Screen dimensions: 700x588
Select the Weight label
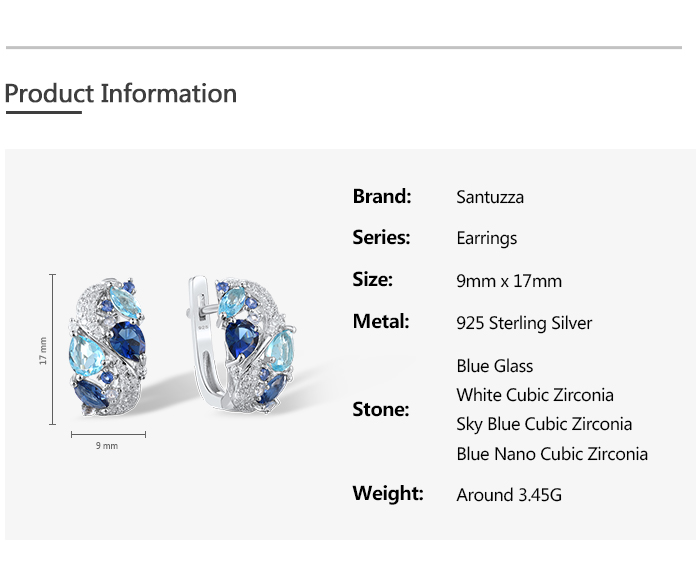pos(388,493)
